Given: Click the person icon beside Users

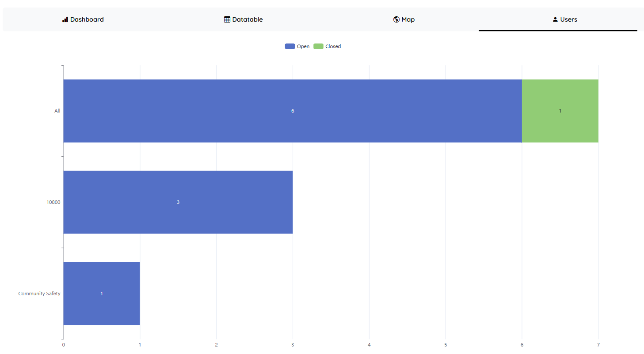Looking at the screenshot, I should pyautogui.click(x=555, y=19).
